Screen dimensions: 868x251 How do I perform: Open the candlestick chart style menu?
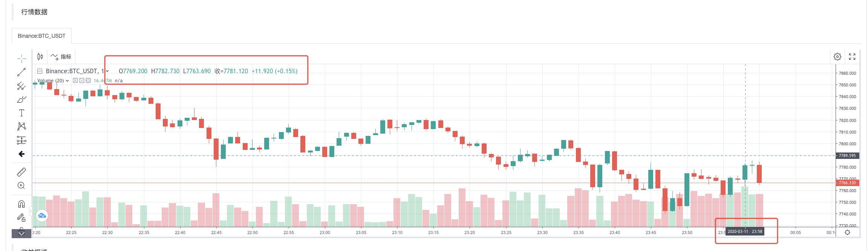pyautogui.click(x=40, y=57)
